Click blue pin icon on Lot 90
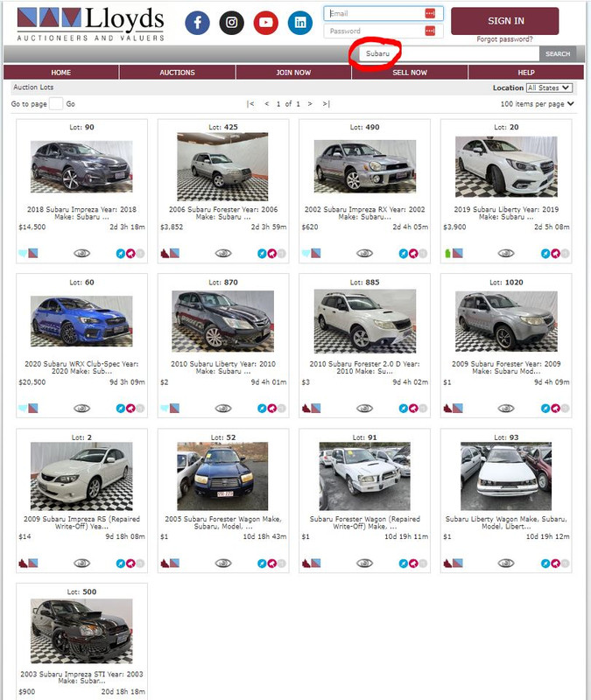This screenshot has height=700, width=591. [121, 254]
